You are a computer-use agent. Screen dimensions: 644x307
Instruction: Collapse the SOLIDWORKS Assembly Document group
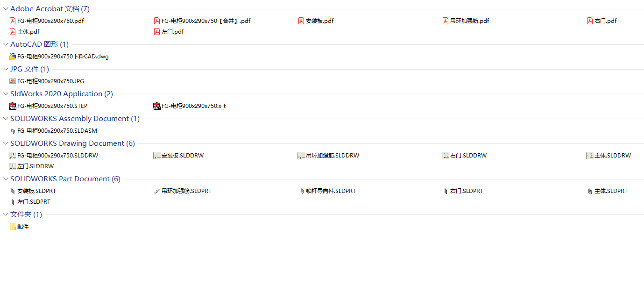pyautogui.click(x=6, y=118)
